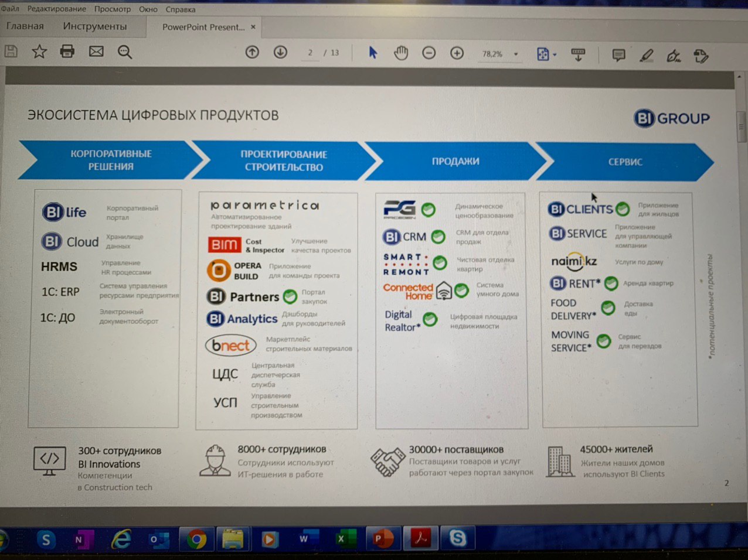Click the OPERA BUILD logo
This screenshot has width=748, height=560.
click(234, 271)
